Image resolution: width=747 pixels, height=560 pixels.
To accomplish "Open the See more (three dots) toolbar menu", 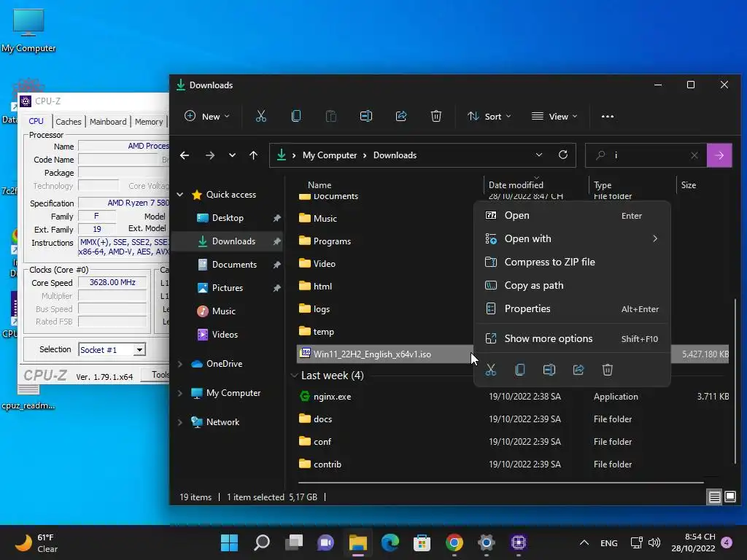I will [608, 116].
